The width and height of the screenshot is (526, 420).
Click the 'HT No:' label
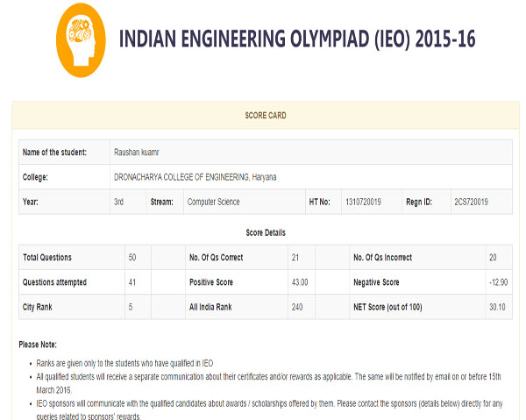click(319, 202)
